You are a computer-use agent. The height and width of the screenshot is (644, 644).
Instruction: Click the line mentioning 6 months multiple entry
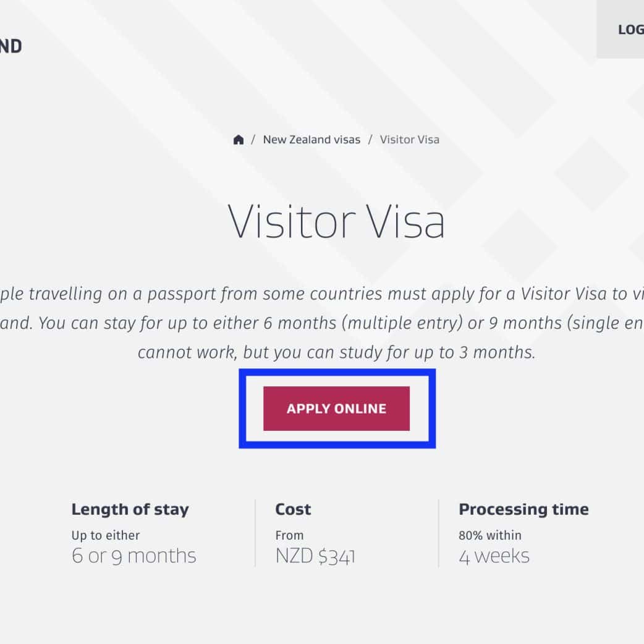[321, 323]
